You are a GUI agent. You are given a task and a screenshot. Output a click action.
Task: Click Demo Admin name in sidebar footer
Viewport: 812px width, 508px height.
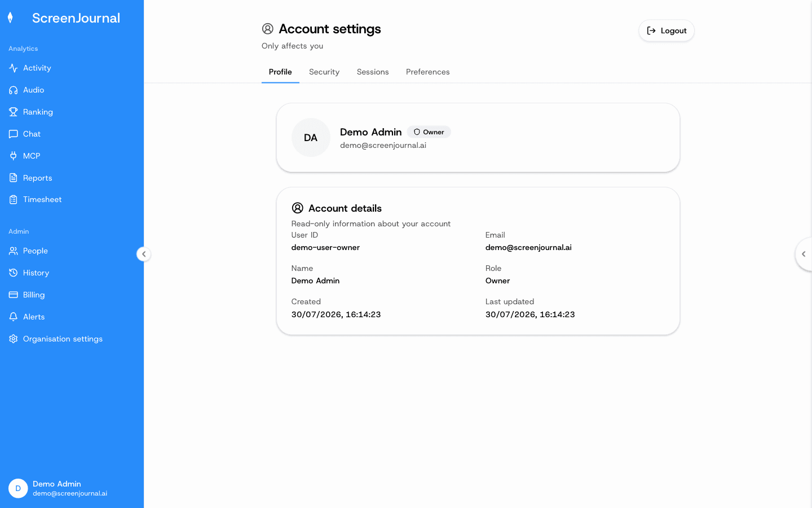tap(57, 484)
